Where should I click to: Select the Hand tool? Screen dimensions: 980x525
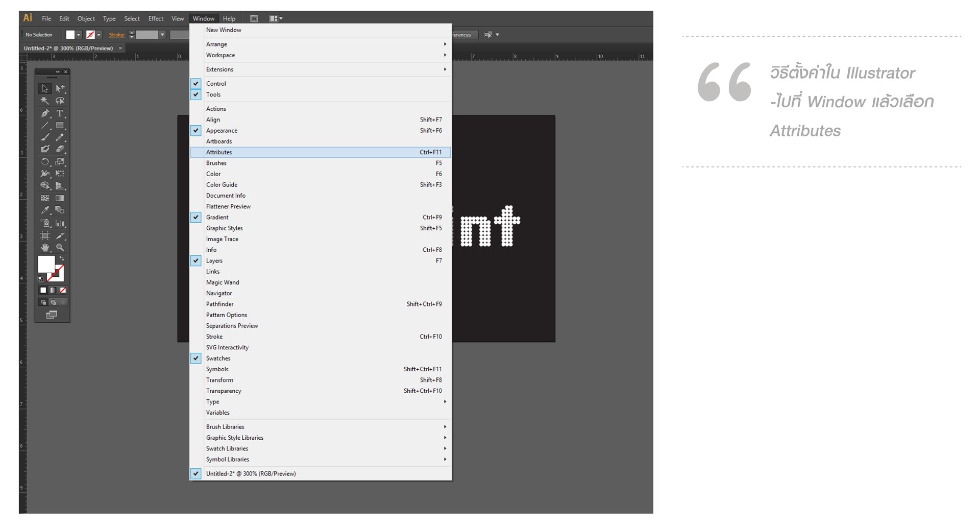pyautogui.click(x=45, y=248)
